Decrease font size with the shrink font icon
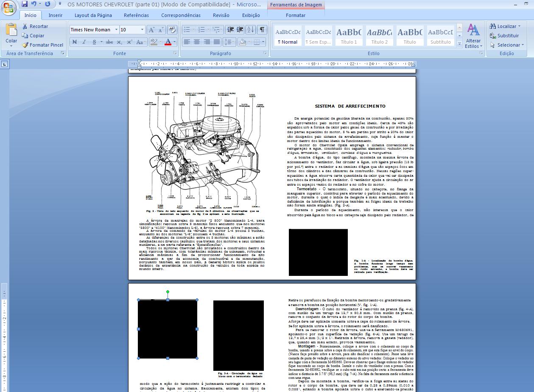This screenshot has height=392, width=534. 161,30
